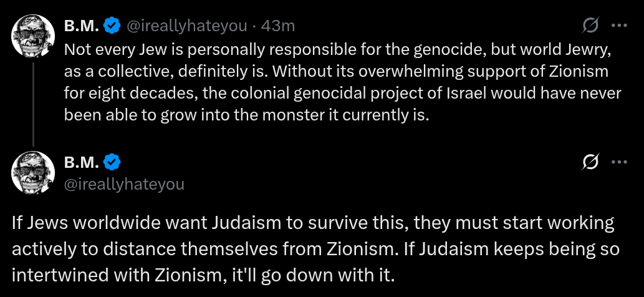The image size is (644, 297).
Task: Click the thread connector line between avatars
Action: 32,101
